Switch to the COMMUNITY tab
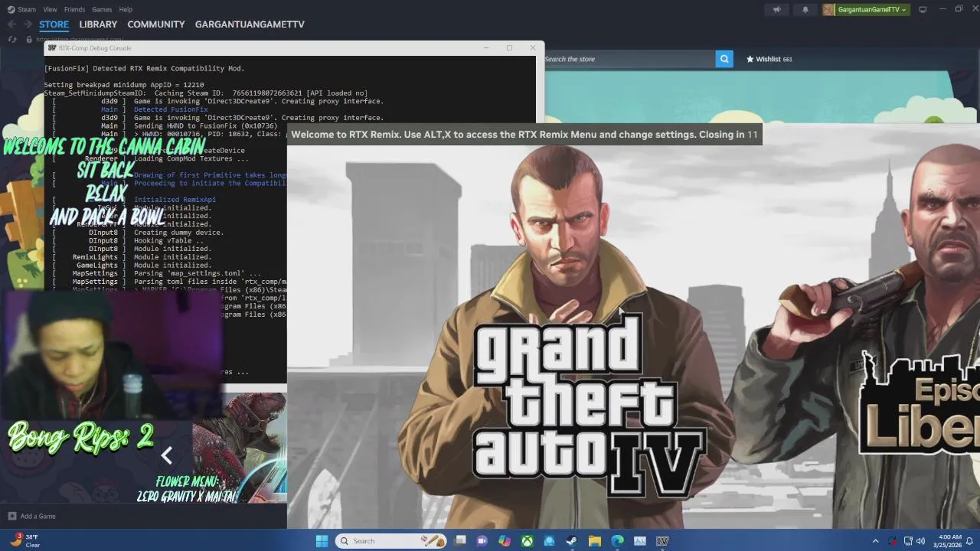The height and width of the screenshot is (551, 980). 156,24
